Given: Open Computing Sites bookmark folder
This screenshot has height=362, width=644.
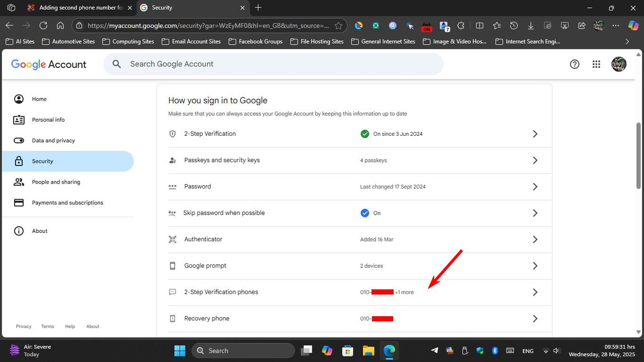Looking at the screenshot, I should coord(128,41).
